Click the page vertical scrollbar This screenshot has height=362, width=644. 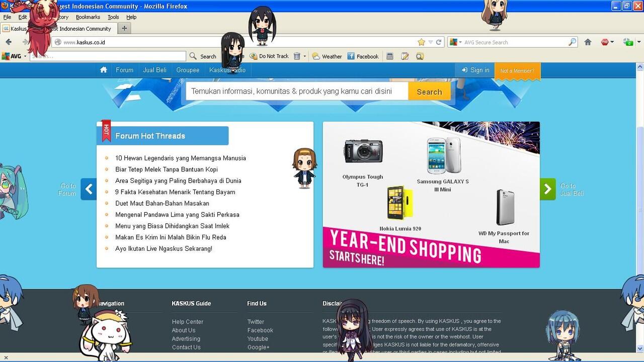(640, 207)
